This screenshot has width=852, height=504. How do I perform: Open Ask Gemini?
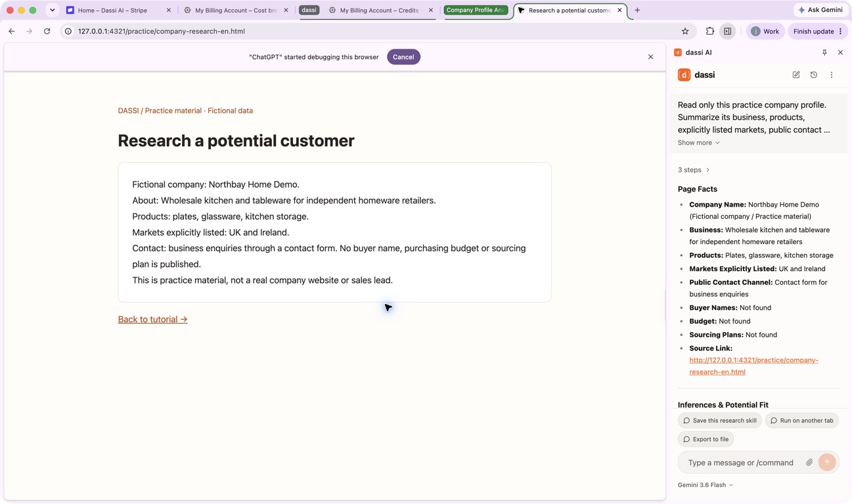tap(820, 10)
